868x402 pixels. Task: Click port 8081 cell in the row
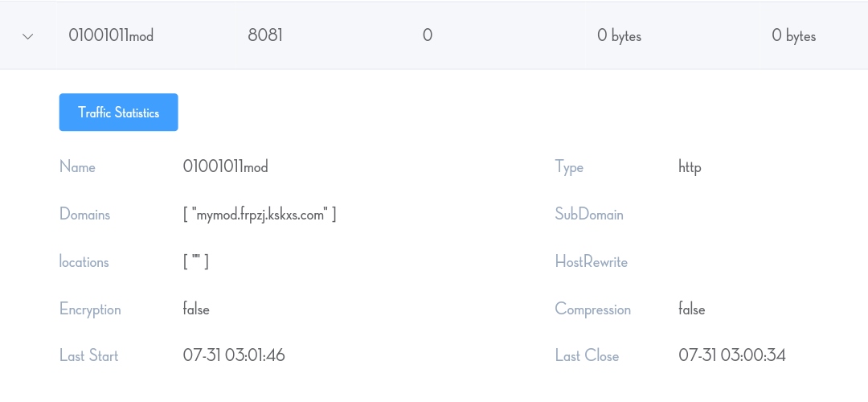coord(265,36)
